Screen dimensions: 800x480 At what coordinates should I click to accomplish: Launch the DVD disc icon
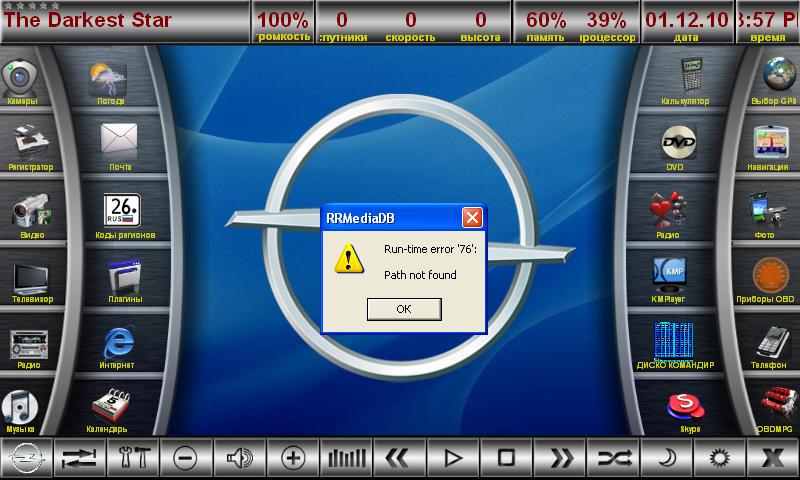(679, 142)
